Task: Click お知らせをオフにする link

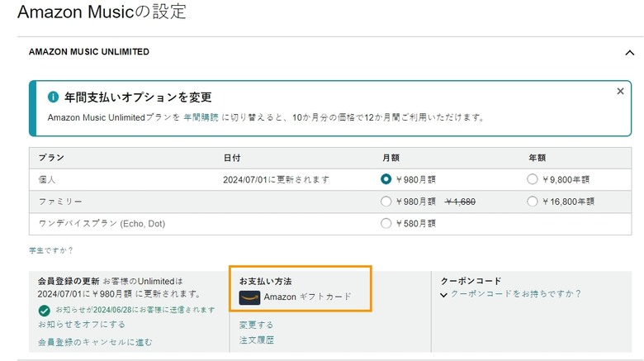Action: point(82,325)
